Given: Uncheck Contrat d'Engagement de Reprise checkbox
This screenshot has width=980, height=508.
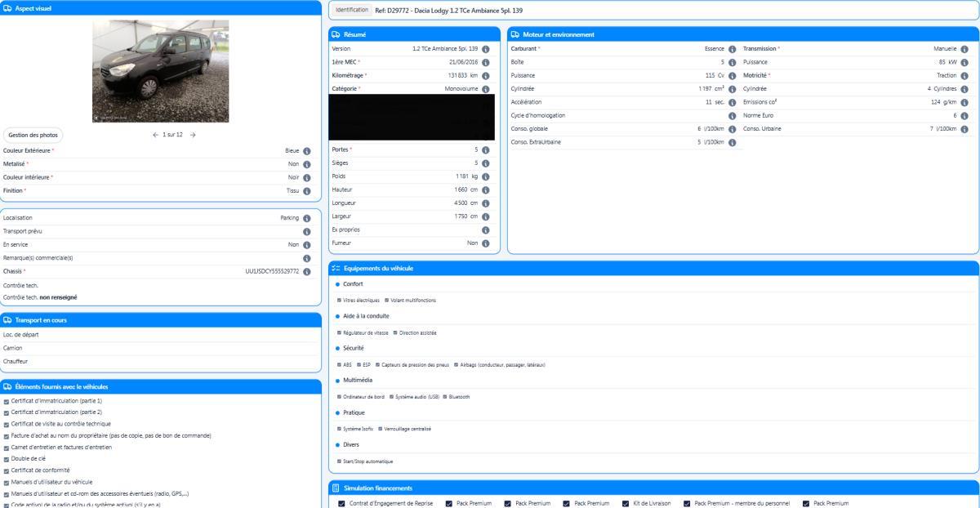Looking at the screenshot, I should [x=341, y=503].
